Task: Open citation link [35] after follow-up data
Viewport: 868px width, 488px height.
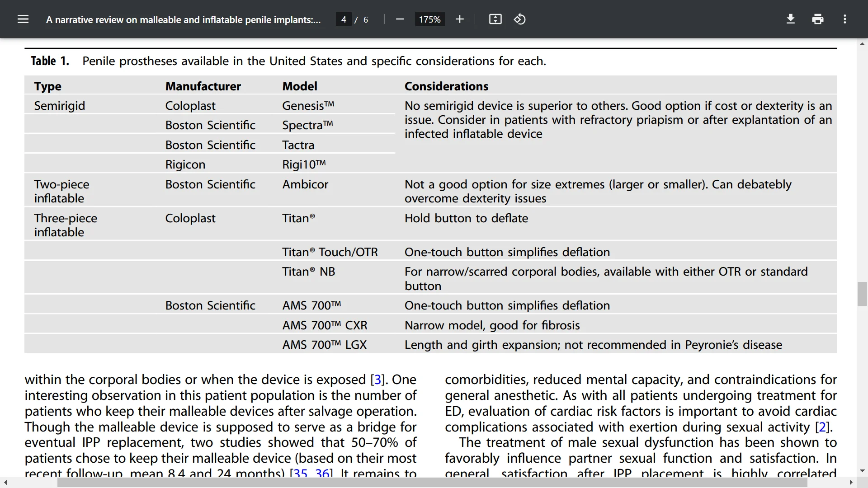Action: point(300,473)
